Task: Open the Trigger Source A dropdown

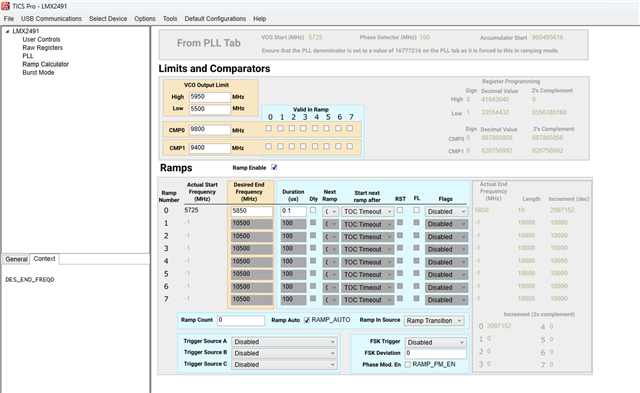Action: (284, 342)
